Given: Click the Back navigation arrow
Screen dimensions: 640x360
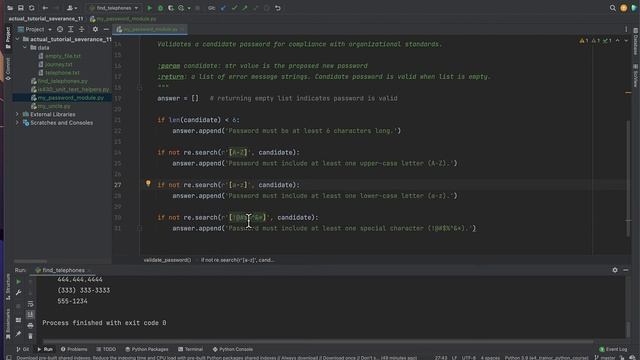Looking at the screenshot, I should (x=45, y=8).
